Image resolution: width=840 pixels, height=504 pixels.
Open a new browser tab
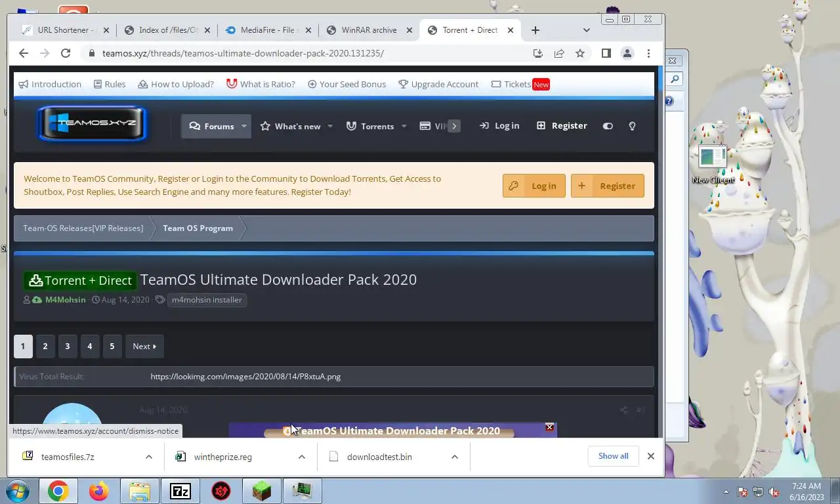coord(535,30)
